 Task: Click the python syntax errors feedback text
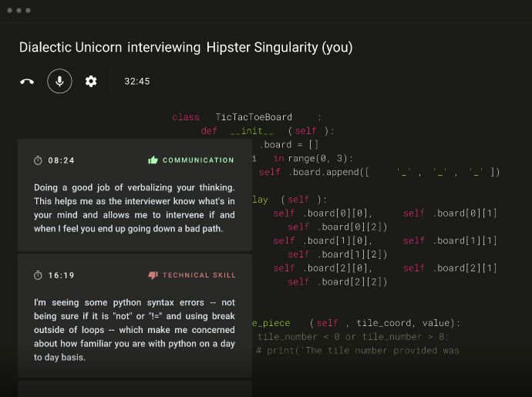[134, 330]
